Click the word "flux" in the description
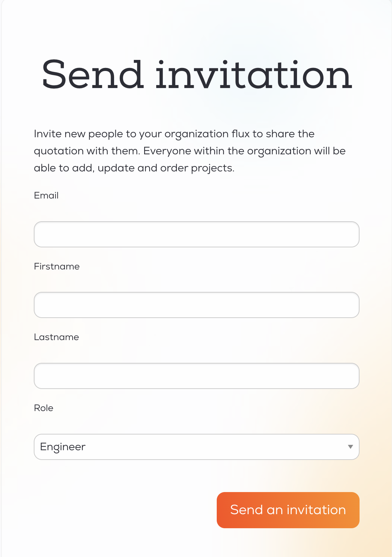 [240, 134]
